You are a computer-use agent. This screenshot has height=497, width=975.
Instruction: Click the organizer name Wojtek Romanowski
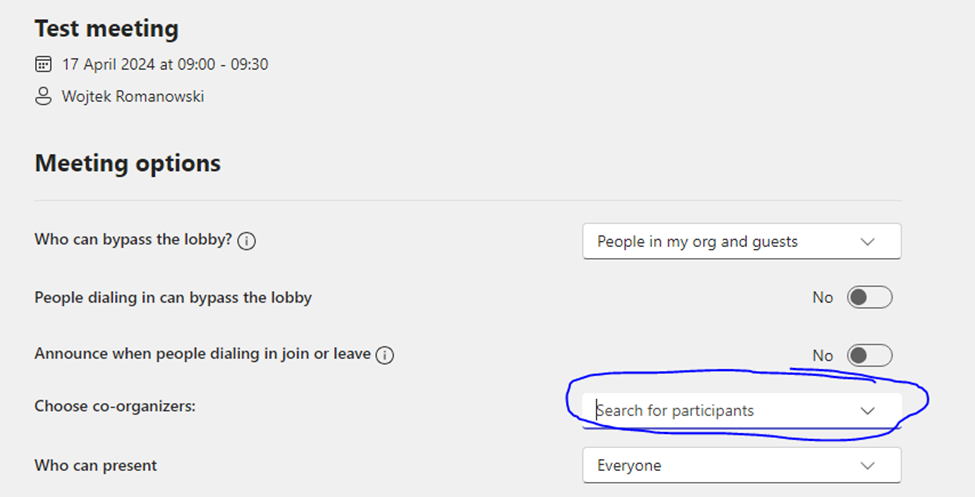pos(133,97)
